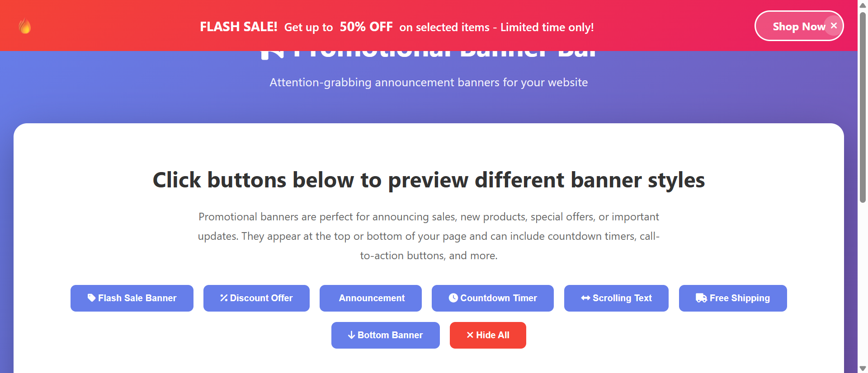Click the Shop Now link
This screenshot has width=868, height=373.
798,26
